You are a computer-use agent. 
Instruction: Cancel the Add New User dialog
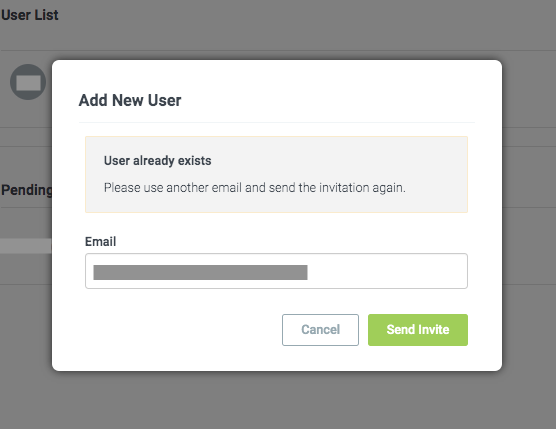(320, 330)
